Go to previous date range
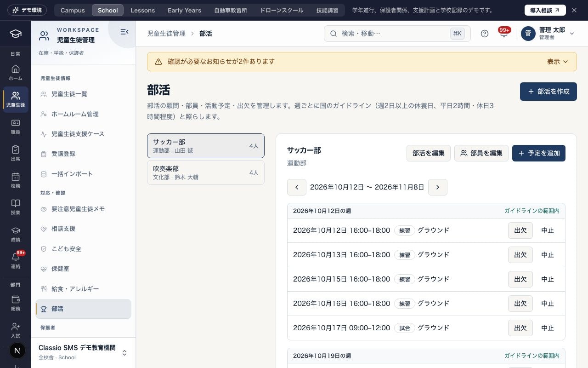588x368 pixels. 297,187
